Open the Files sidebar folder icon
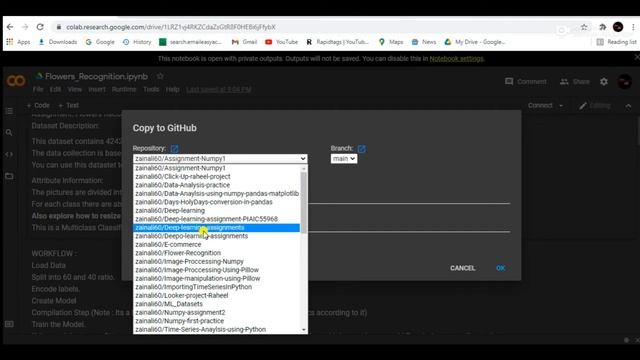Viewport: 640px width, 360px height. 9,176
